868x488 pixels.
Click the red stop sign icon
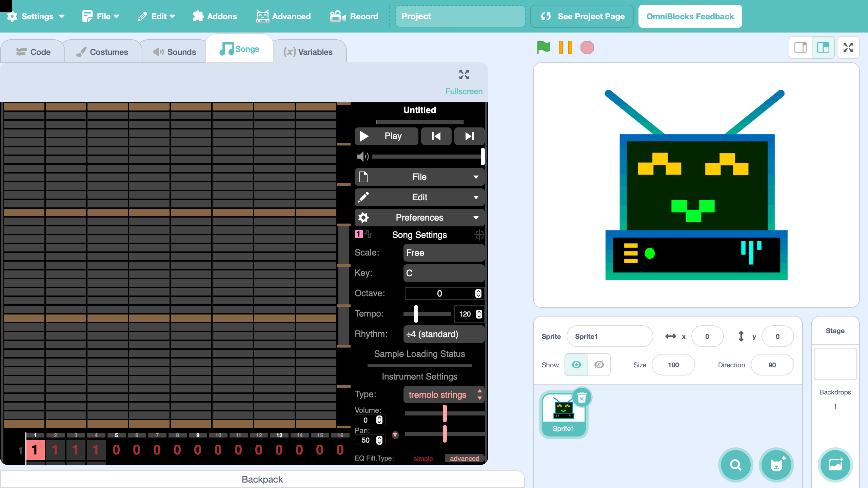[x=587, y=47]
